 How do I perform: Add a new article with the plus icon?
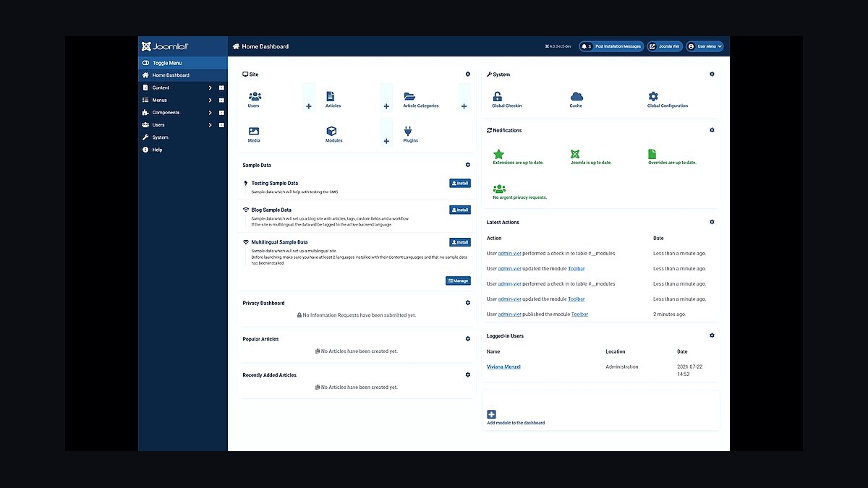(x=386, y=106)
